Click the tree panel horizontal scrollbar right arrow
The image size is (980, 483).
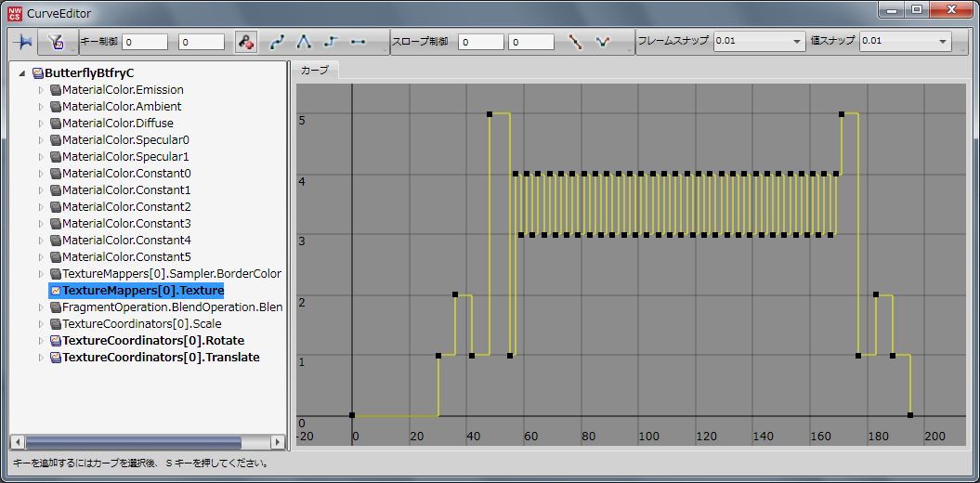278,442
